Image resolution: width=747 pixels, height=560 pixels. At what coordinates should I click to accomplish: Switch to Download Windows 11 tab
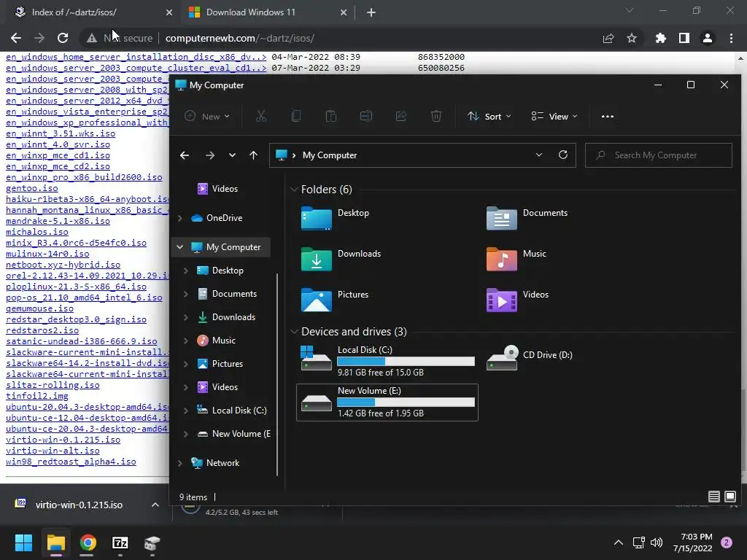click(x=268, y=12)
